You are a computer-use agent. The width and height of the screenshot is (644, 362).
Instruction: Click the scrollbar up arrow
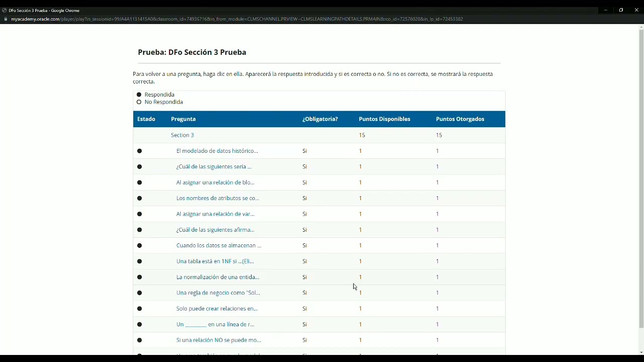641,27
